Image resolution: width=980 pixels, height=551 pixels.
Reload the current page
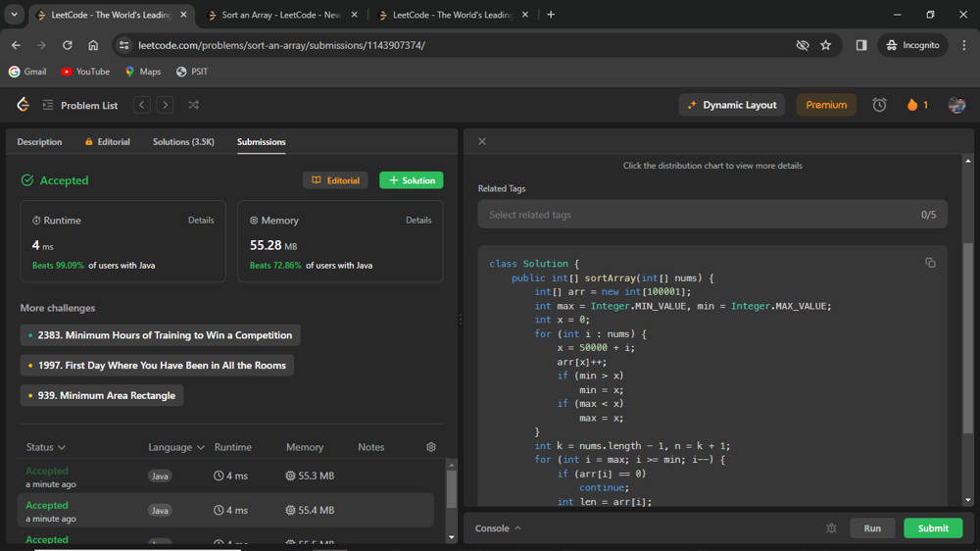click(67, 45)
